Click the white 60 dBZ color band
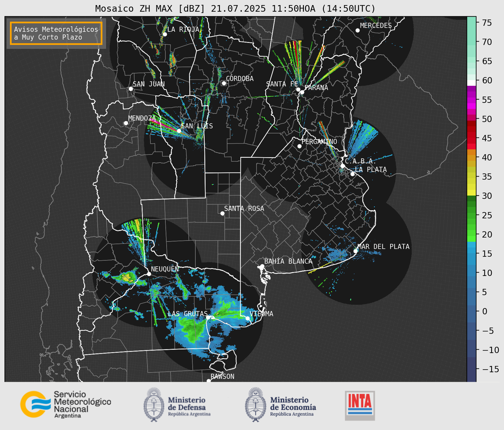504x430 pixels. click(471, 83)
